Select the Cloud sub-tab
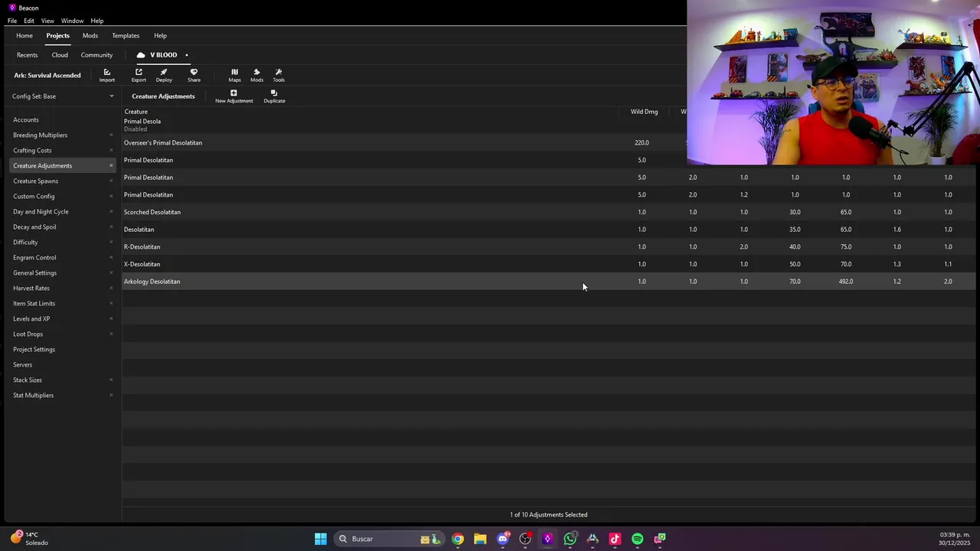The height and width of the screenshot is (551, 980). click(60, 55)
